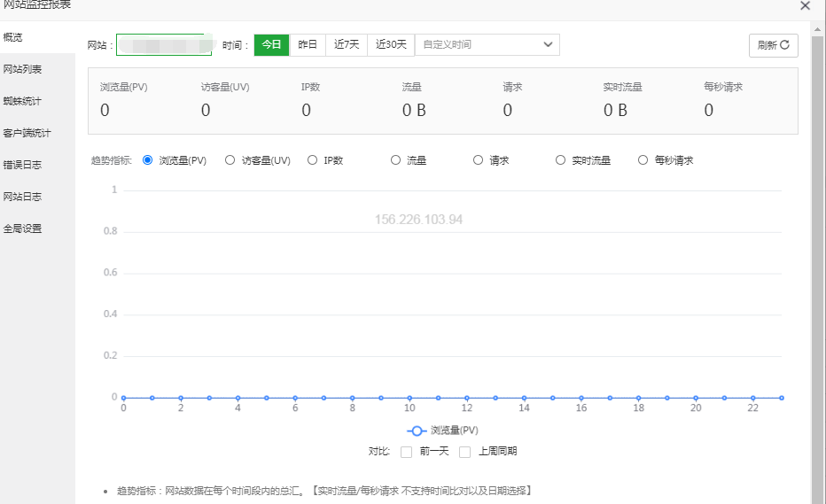Open the 错误日志 sidebar item
The image size is (826, 504).
(x=37, y=165)
